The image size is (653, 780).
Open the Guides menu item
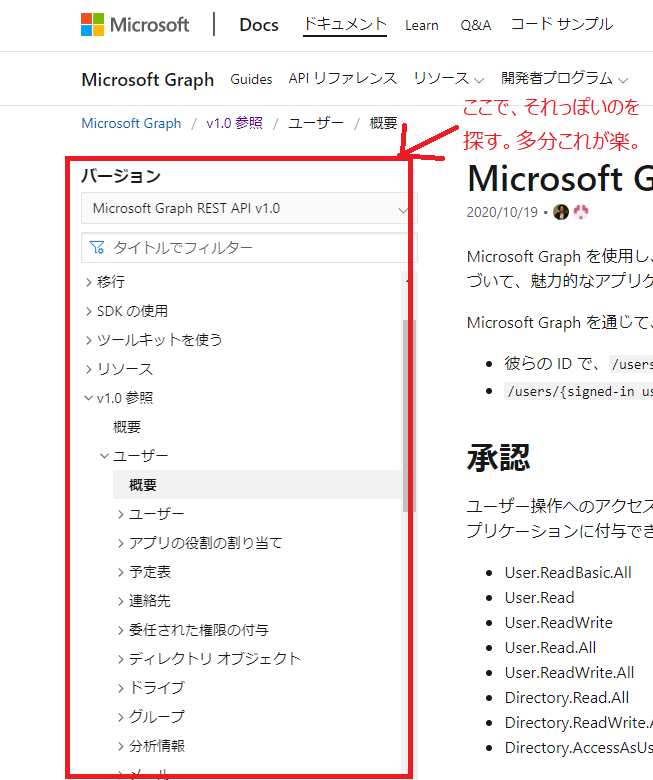click(251, 79)
